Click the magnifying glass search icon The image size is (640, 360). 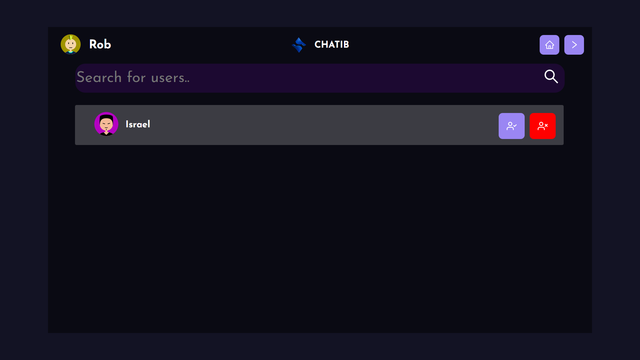click(551, 76)
